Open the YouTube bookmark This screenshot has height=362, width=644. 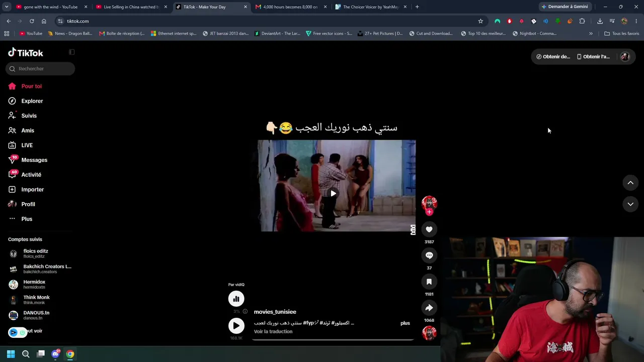[31, 34]
